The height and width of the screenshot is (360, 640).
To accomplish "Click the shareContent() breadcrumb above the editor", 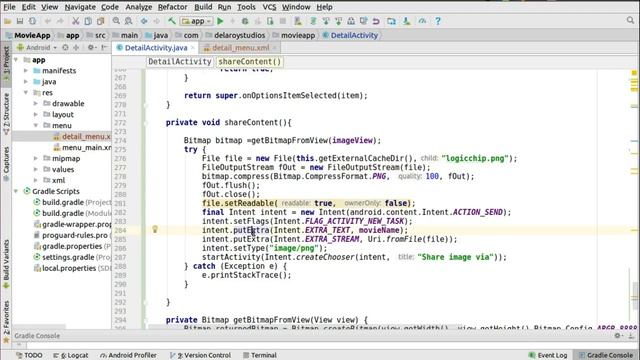I will [249, 62].
